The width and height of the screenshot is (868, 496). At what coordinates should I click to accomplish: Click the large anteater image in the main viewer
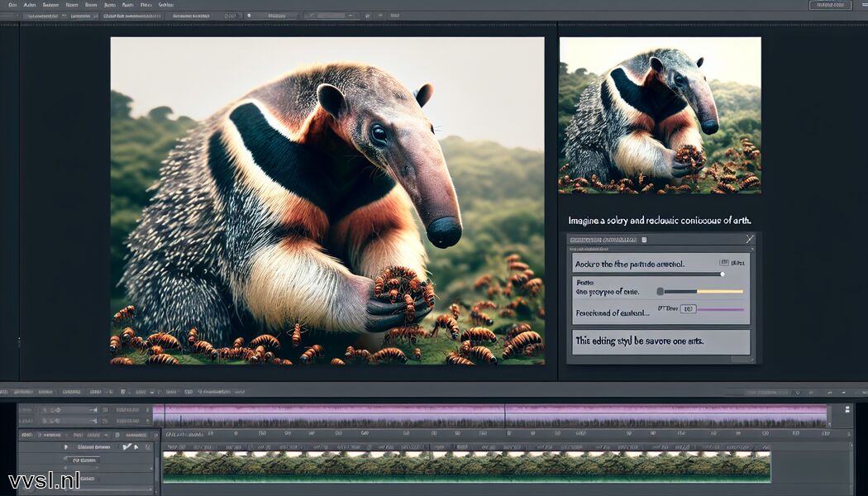(327, 200)
